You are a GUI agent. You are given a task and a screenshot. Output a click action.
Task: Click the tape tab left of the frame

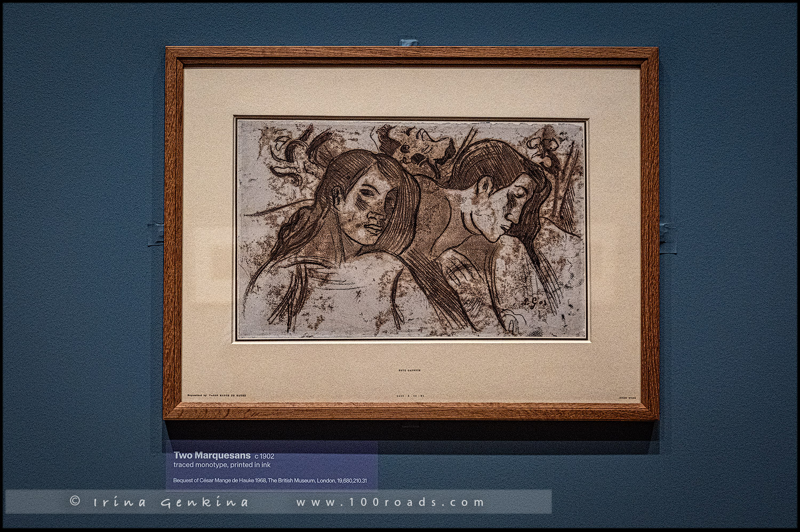(156, 233)
